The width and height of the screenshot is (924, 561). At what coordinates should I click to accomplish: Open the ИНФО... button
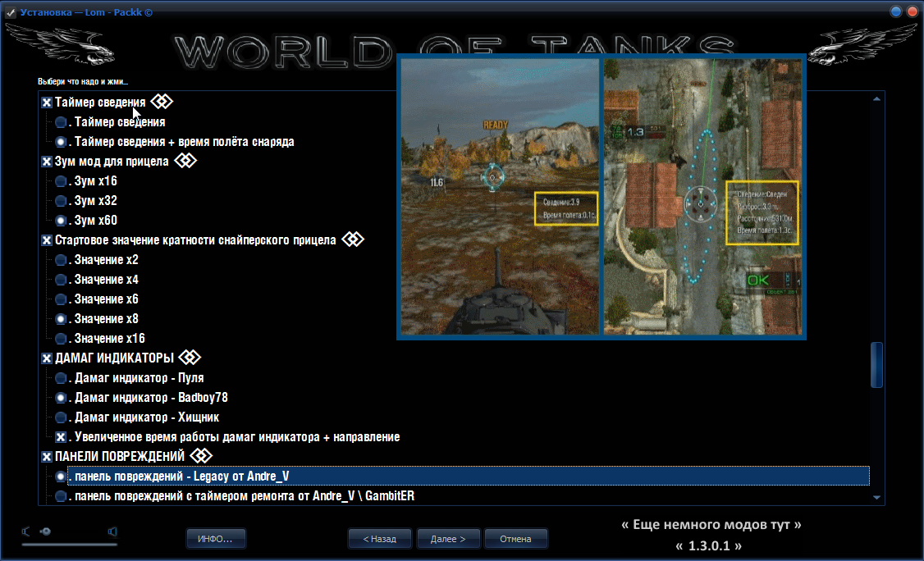click(216, 539)
